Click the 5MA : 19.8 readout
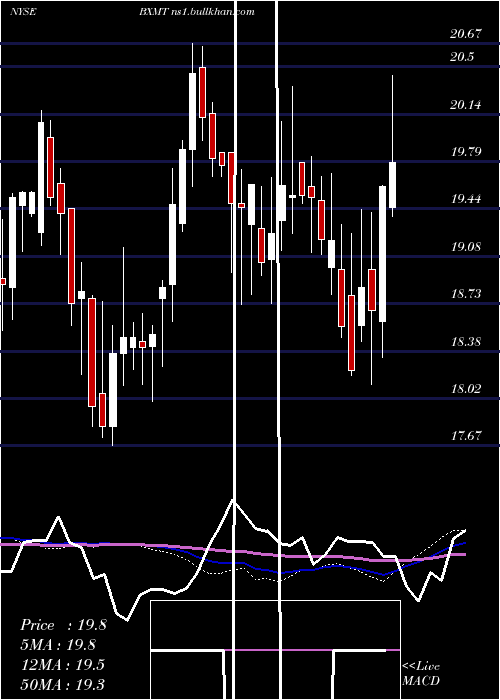 58,645
